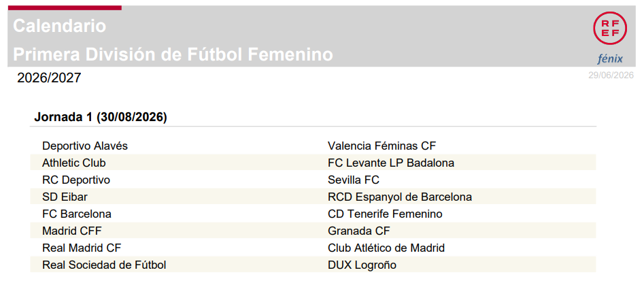
Task: Click the 29/06/2026 date stamp
Action: click(611, 76)
